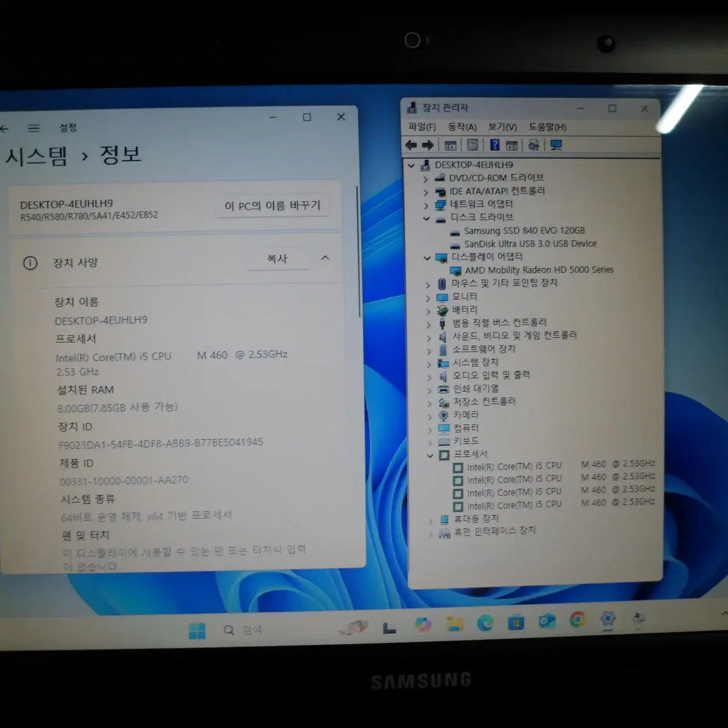Click the Settings window vertical scrollbar

pos(359,252)
